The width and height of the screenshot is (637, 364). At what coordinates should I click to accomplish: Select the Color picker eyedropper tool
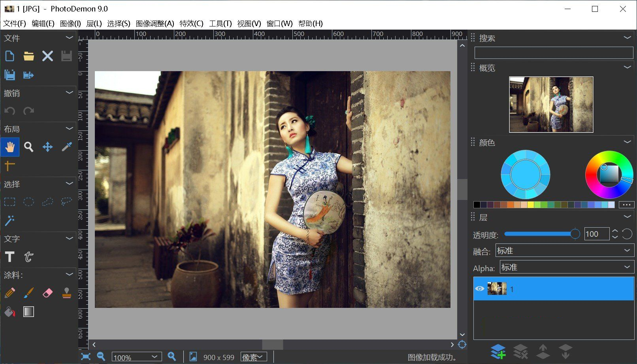(66, 147)
